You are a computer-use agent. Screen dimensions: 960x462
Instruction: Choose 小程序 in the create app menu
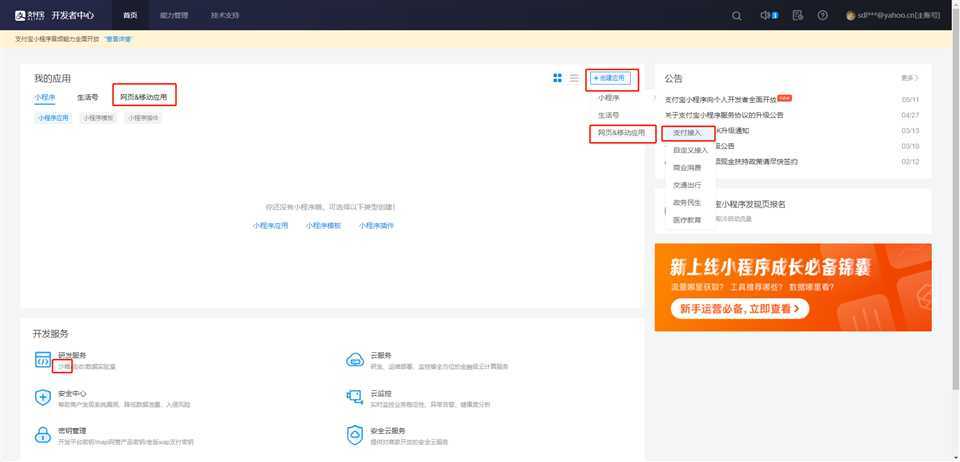609,97
